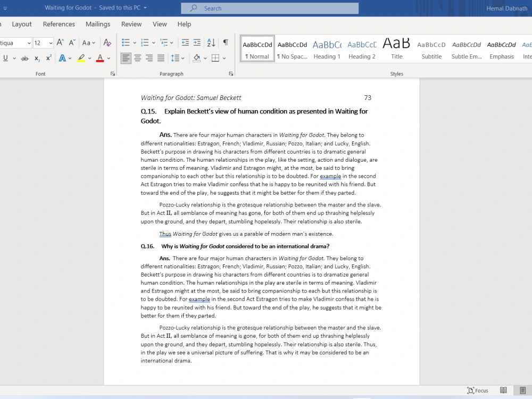
Task: Switch to Print Layout view
Action: pos(523,390)
